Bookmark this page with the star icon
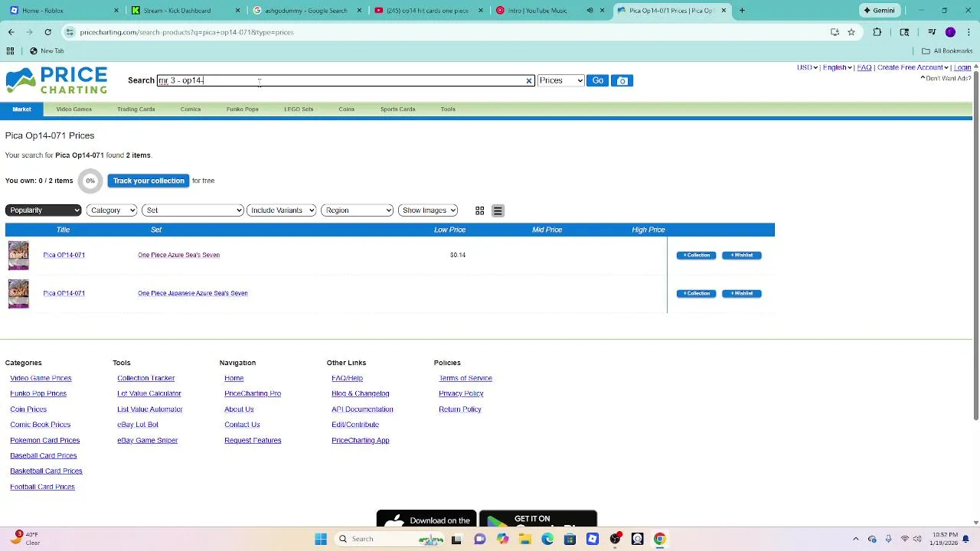The width and height of the screenshot is (980, 551). (x=851, y=32)
